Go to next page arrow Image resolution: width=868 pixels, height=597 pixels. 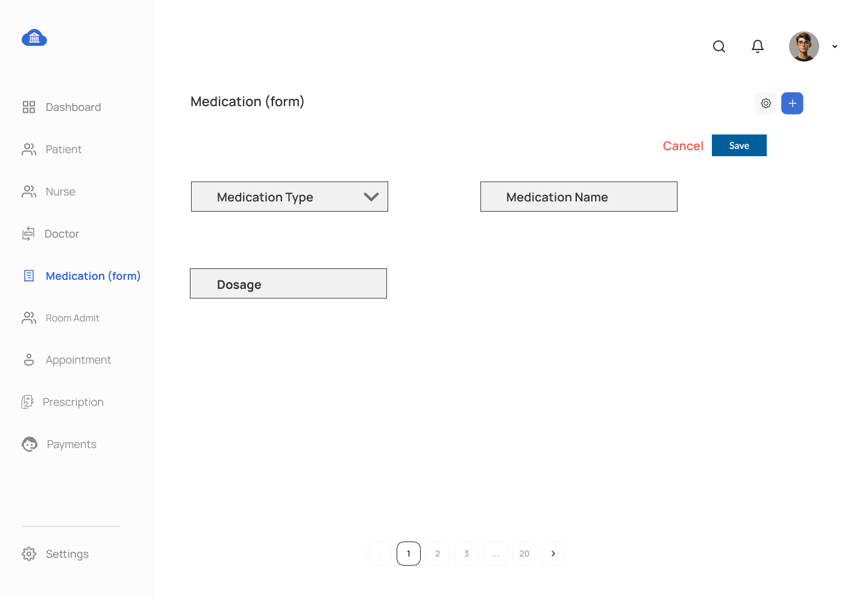[553, 554]
